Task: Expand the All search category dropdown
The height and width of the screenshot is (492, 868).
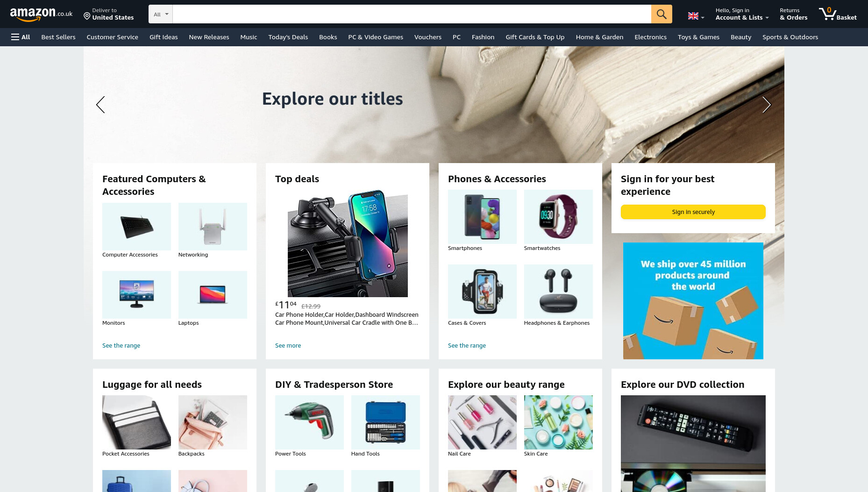Action: tap(161, 14)
